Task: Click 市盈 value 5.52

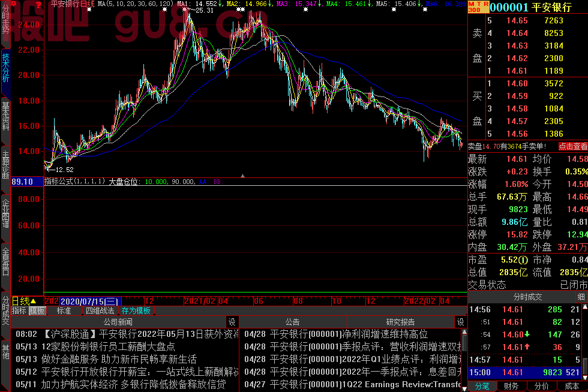Action: pos(514,260)
